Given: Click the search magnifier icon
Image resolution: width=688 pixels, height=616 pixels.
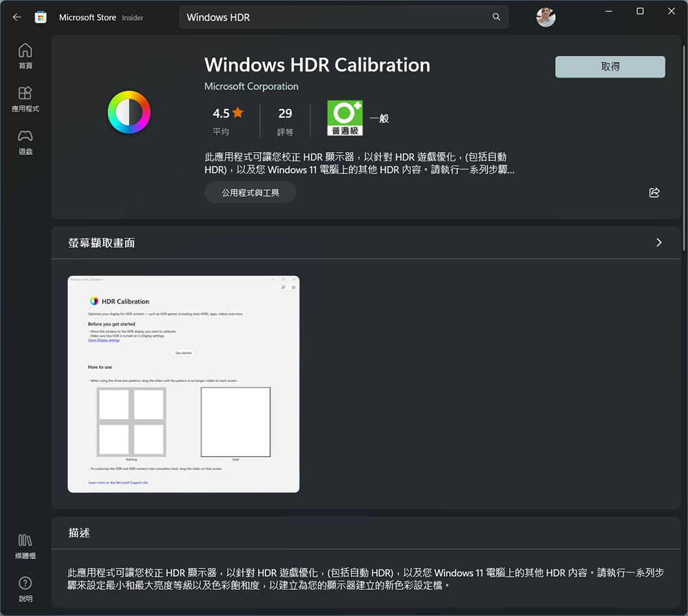Looking at the screenshot, I should [496, 17].
